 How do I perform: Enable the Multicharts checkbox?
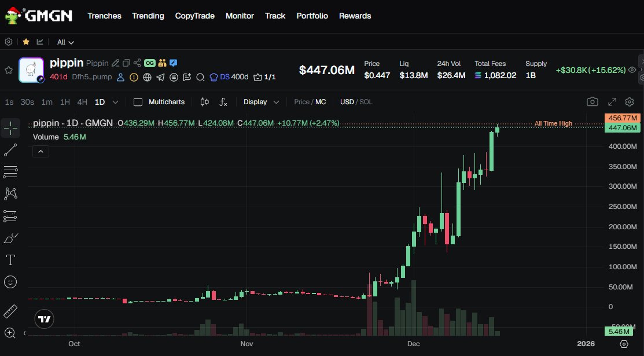point(138,101)
